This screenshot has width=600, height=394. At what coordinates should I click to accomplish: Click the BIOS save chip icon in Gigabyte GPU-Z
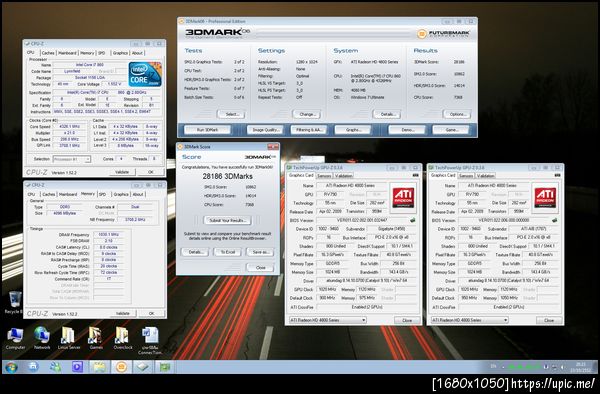(x=412, y=220)
